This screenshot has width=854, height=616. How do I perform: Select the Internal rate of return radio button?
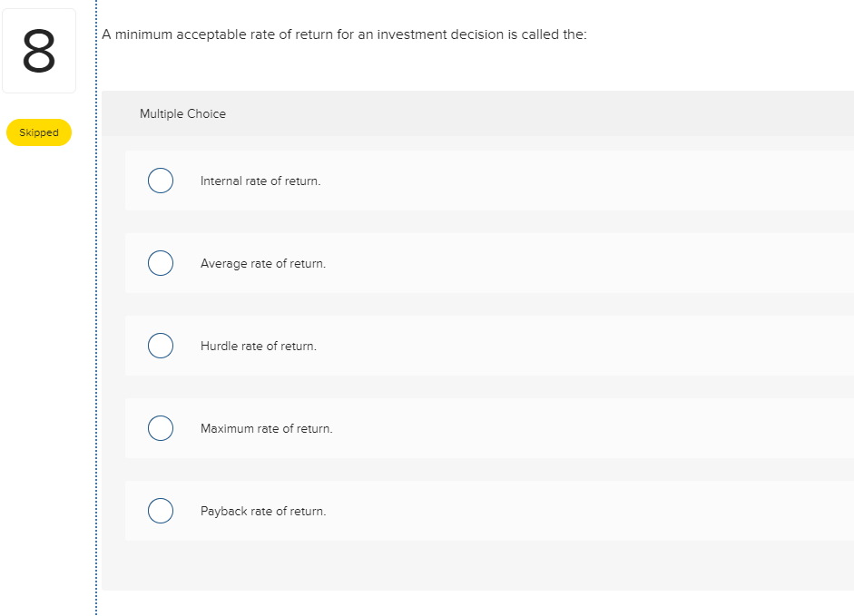point(161,181)
